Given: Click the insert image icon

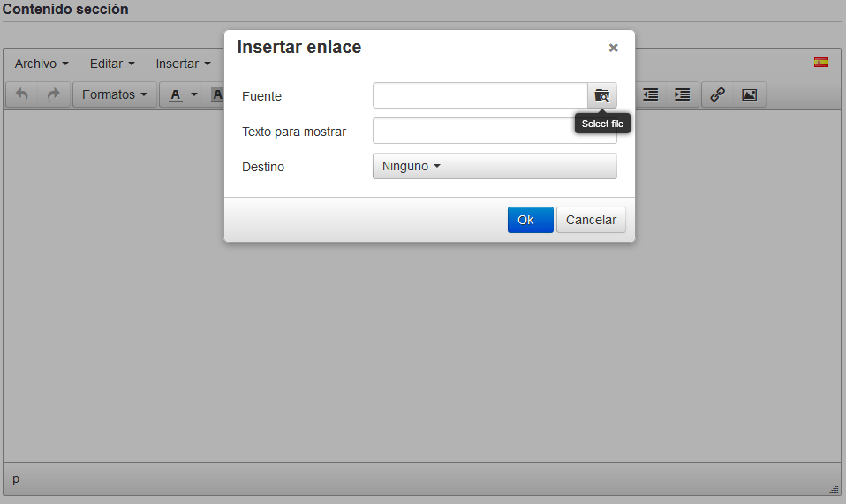Looking at the screenshot, I should [x=750, y=94].
